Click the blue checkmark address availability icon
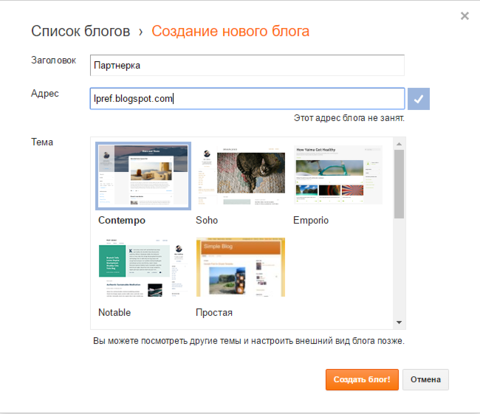Image resolution: width=480 pixels, height=414 pixels. click(419, 99)
